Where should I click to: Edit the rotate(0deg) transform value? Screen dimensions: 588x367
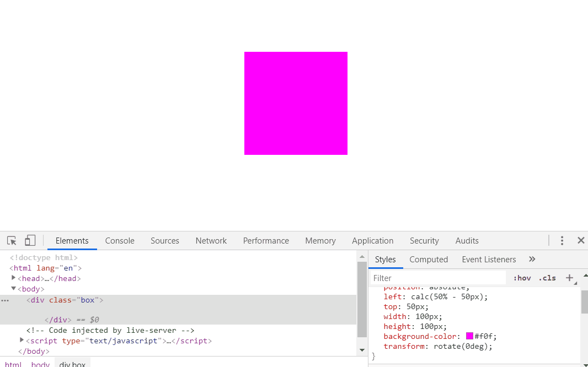click(462, 346)
